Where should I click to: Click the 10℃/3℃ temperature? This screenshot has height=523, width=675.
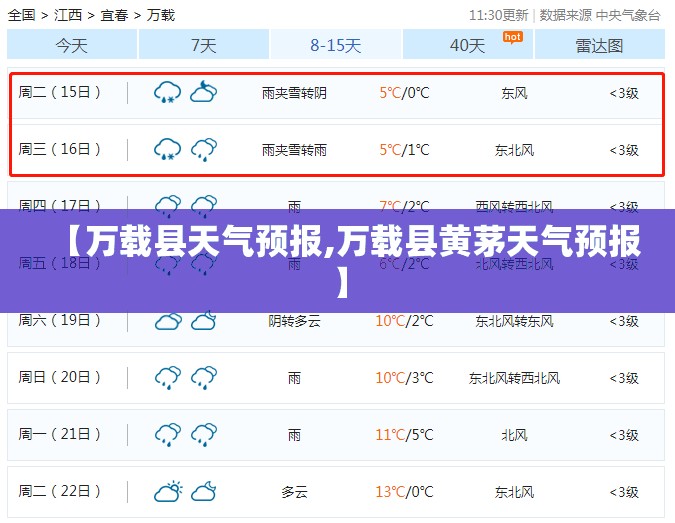(404, 378)
